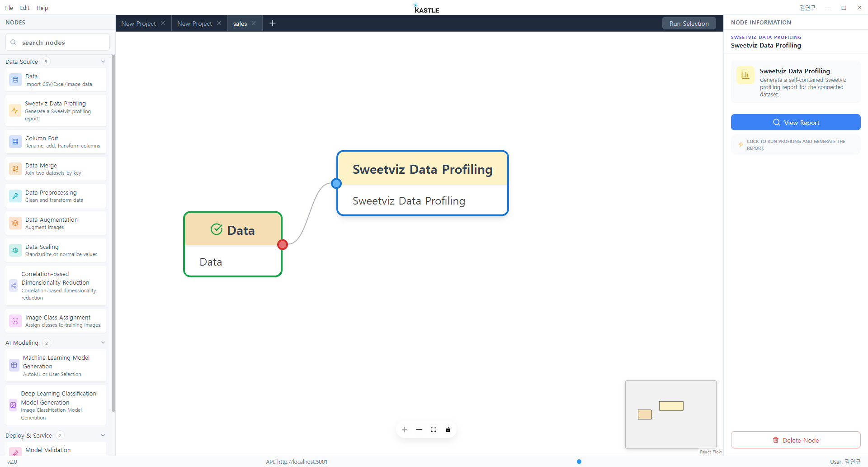Close the sales tab
This screenshot has height=467, width=868.
[x=254, y=23]
